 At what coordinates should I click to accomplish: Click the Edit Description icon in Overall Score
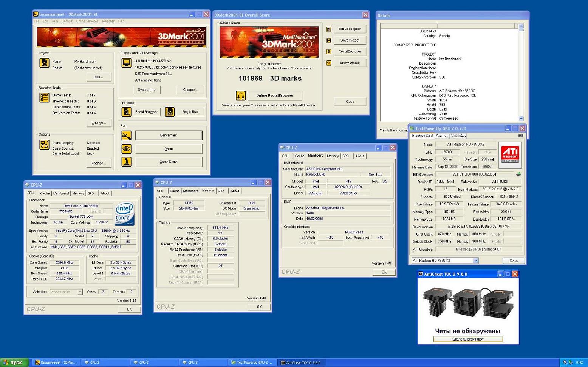329,29
